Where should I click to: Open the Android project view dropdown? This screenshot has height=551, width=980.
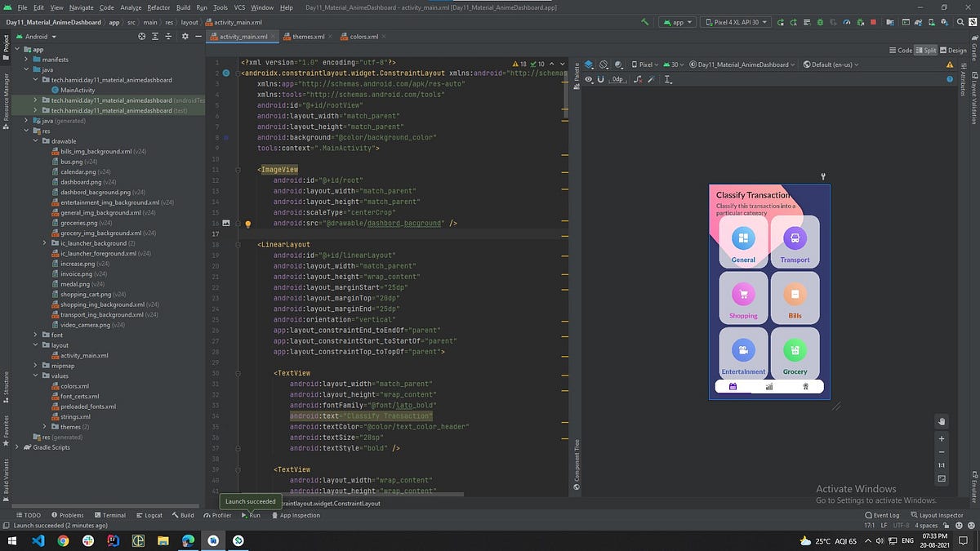37,37
